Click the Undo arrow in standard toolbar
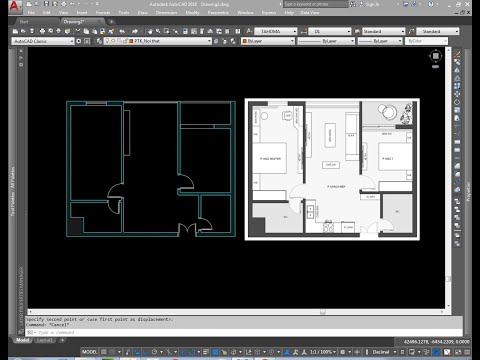 click(122, 31)
